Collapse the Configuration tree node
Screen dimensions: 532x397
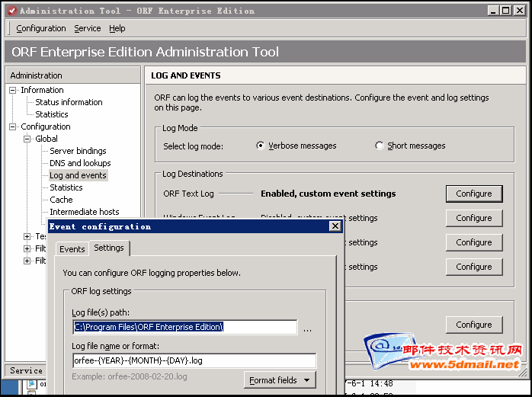[x=13, y=126]
